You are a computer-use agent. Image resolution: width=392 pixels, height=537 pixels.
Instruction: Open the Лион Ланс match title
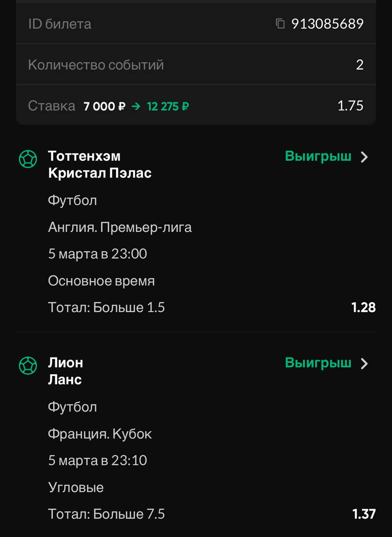[x=66, y=371]
